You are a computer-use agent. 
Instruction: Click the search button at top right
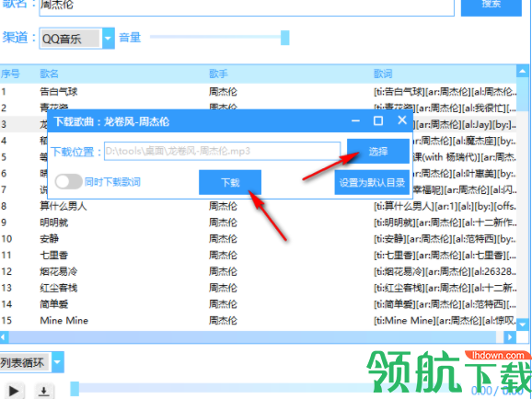(491, 6)
